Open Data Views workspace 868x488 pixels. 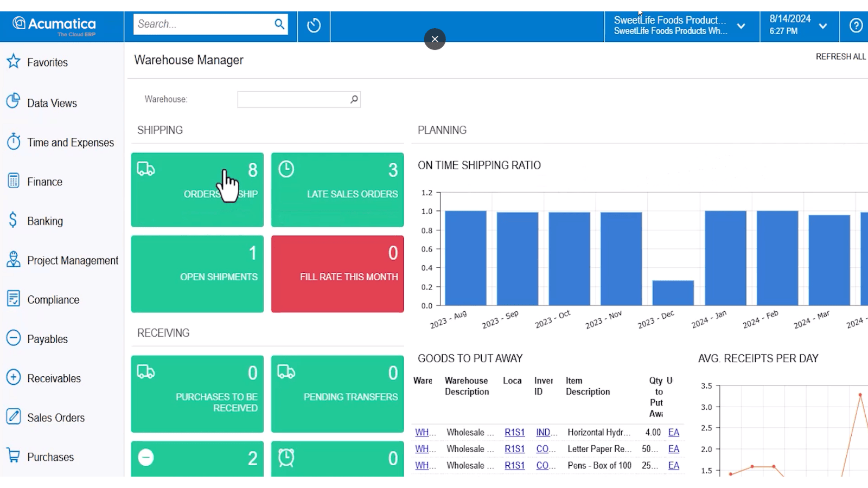click(x=52, y=103)
